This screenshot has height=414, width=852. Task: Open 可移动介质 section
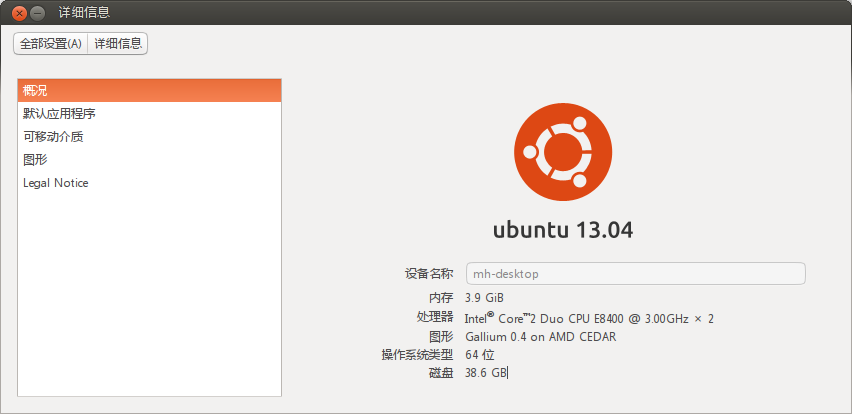(x=149, y=137)
